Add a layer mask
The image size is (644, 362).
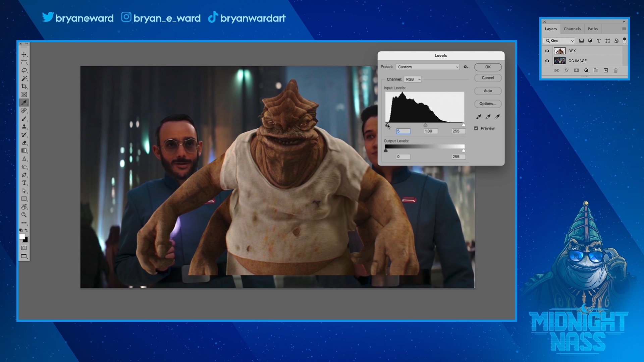click(576, 70)
